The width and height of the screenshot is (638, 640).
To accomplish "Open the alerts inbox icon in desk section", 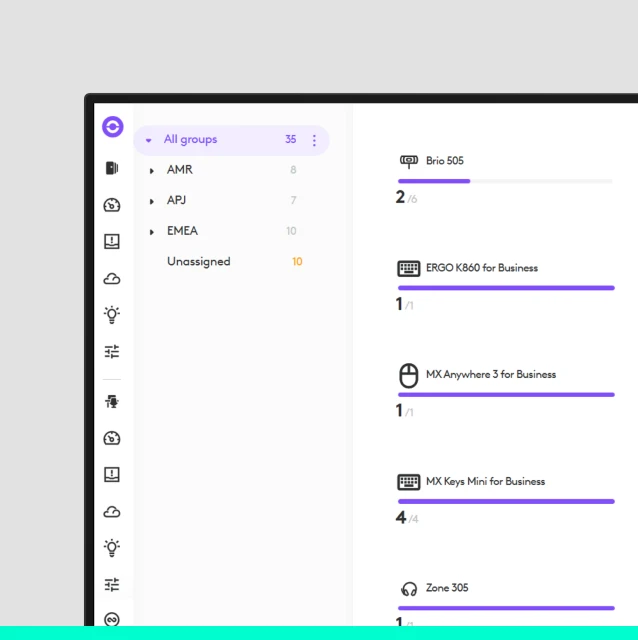I will click(112, 475).
